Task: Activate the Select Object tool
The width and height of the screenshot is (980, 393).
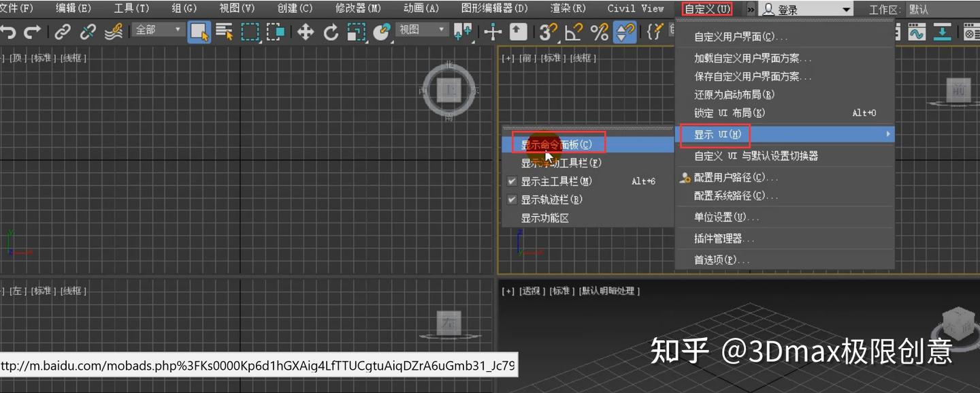Action: pos(199,31)
